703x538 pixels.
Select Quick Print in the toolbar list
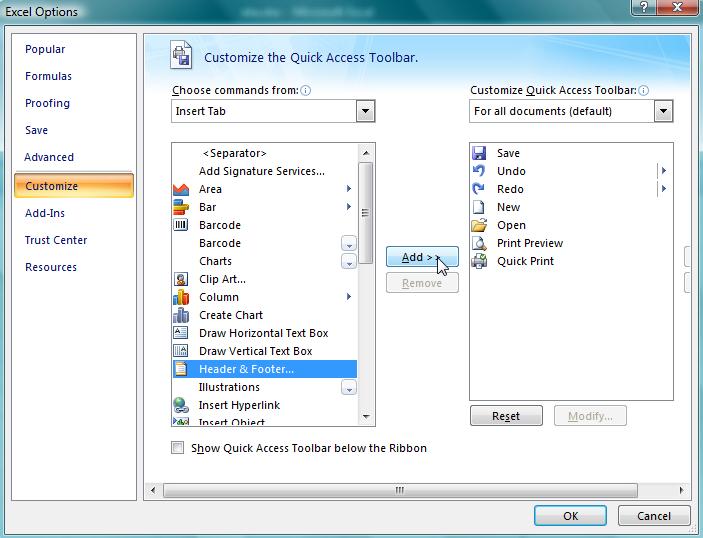point(571,261)
